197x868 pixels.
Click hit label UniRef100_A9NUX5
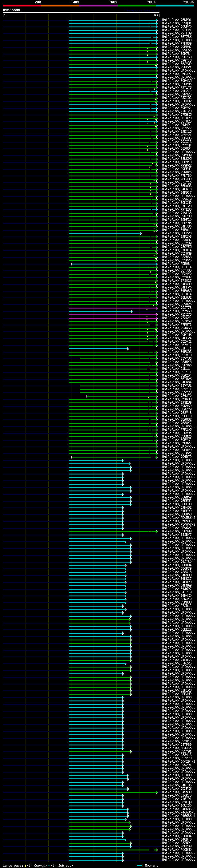click(x=176, y=172)
